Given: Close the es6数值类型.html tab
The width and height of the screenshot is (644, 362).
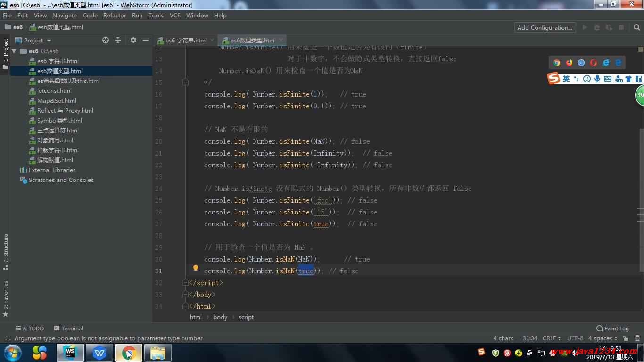Looking at the screenshot, I should pyautogui.click(x=281, y=40).
